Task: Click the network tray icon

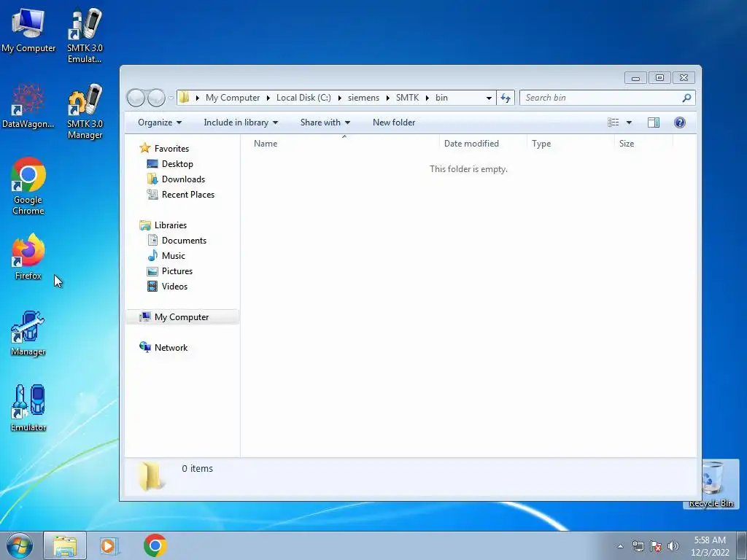Action: tap(638, 546)
